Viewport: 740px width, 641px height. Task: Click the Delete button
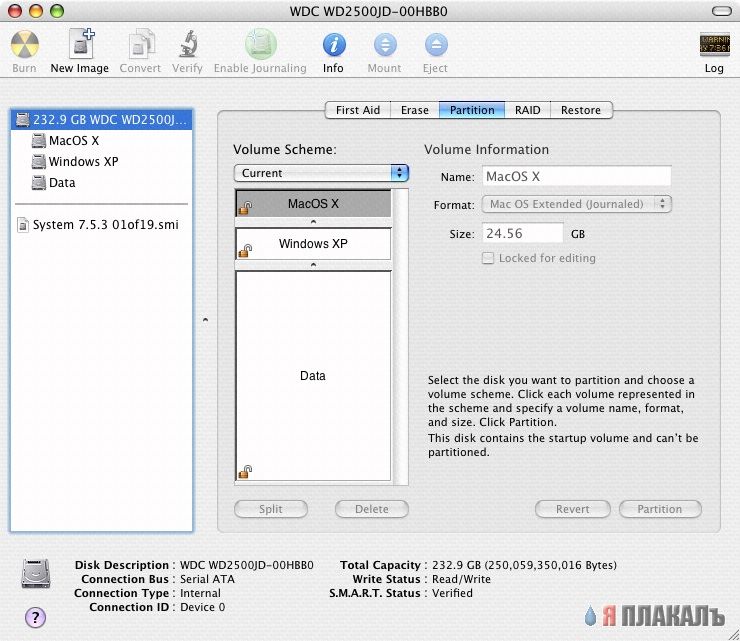[x=372, y=509]
